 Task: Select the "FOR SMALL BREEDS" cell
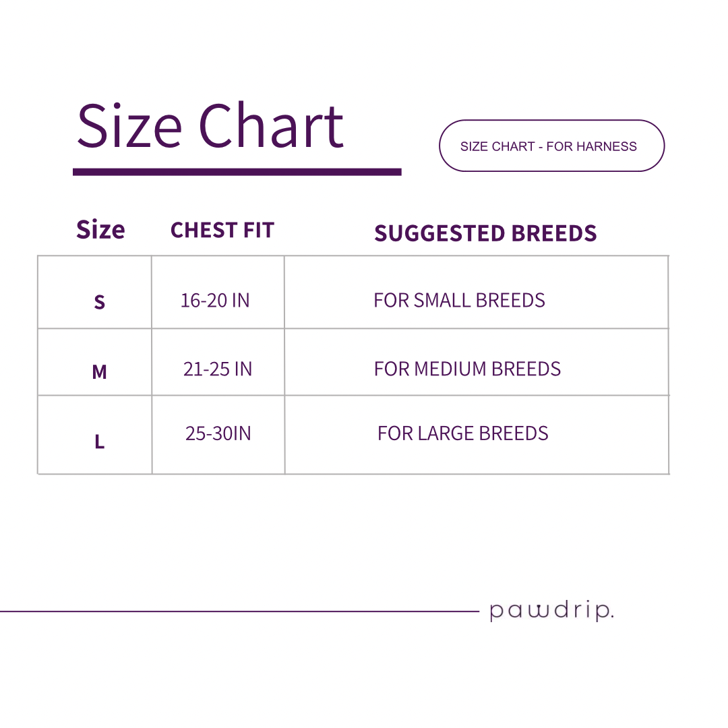459,300
